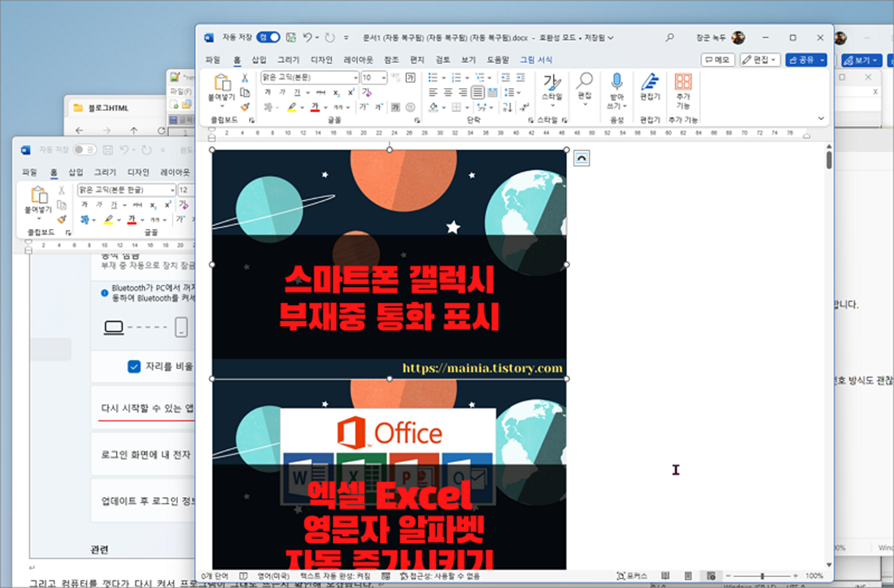Click Paste clipboard icon in front Word window
This screenshot has width=894, height=588.
tap(222, 82)
